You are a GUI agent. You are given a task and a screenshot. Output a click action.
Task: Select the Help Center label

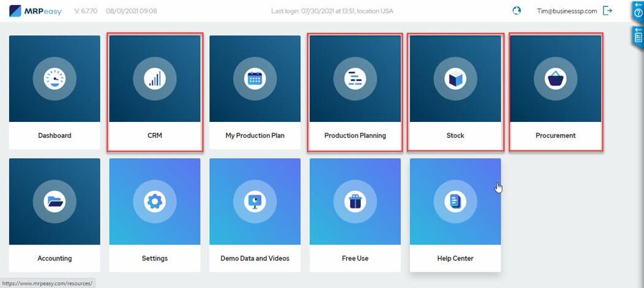456,259
